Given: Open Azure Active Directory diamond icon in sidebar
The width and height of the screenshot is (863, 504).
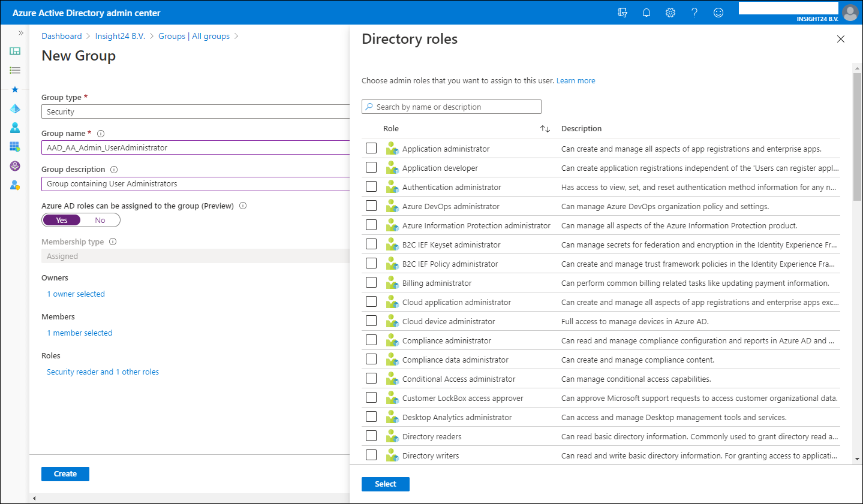Looking at the screenshot, I should pyautogui.click(x=15, y=108).
